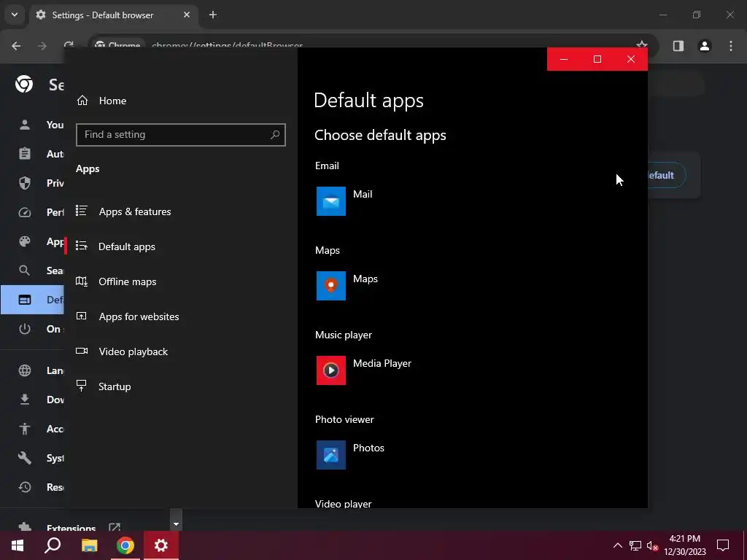Click the Offline maps icon

[x=82, y=281]
